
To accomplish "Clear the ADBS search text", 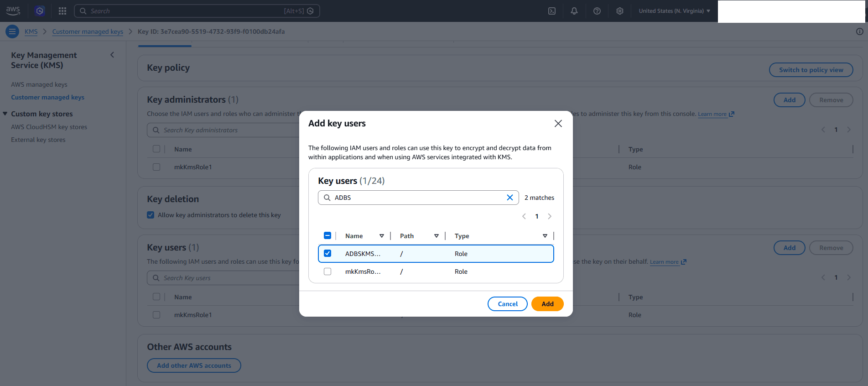I will tap(510, 198).
